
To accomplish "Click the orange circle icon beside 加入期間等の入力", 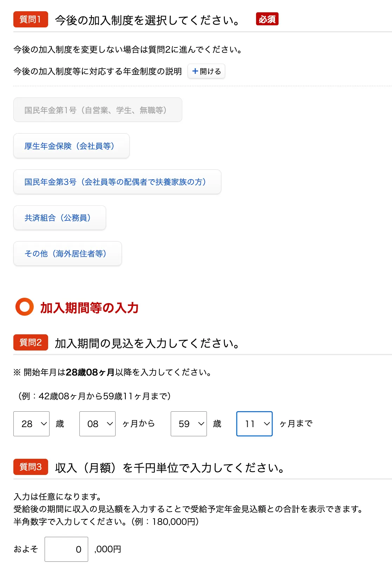I will [x=25, y=308].
